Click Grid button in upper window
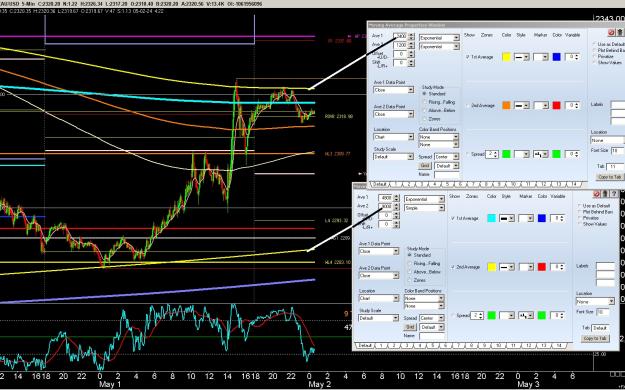625x390 pixels. (x=425, y=165)
